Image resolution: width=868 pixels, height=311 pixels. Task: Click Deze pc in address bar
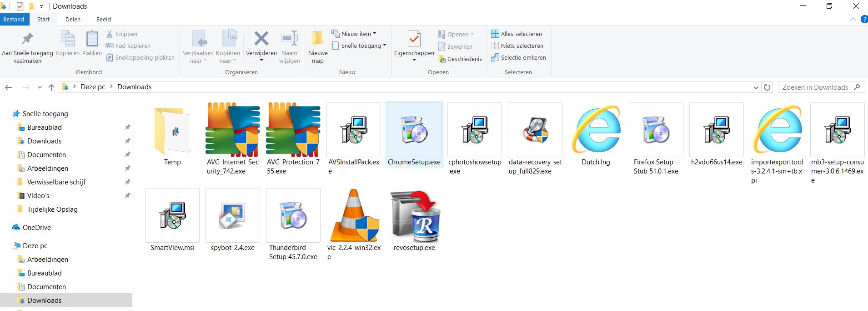click(x=93, y=87)
